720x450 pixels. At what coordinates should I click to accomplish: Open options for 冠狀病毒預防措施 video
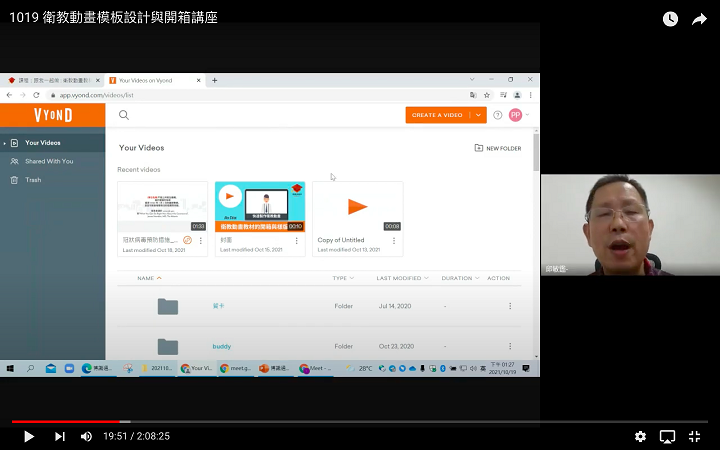[x=201, y=241]
